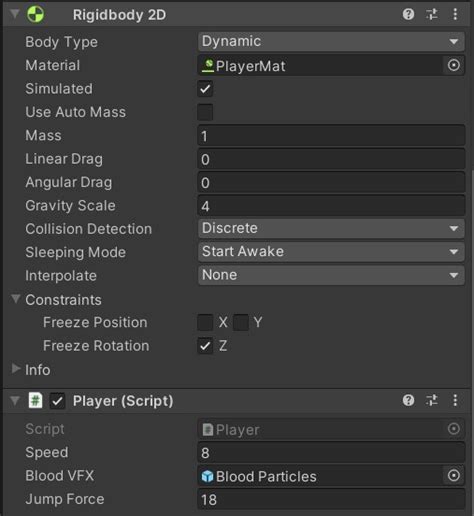The width and height of the screenshot is (474, 516).
Task: Collapse the Constraints foldout
Action: point(15,299)
